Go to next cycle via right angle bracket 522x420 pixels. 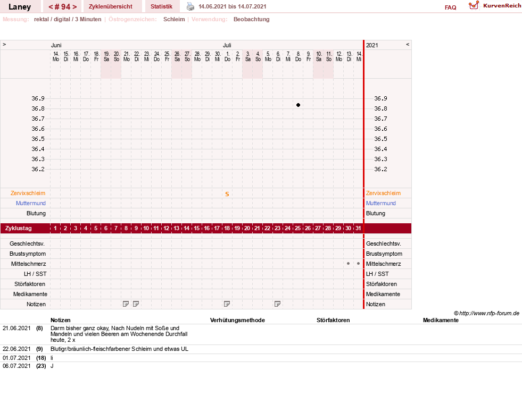pyautogui.click(x=74, y=7)
